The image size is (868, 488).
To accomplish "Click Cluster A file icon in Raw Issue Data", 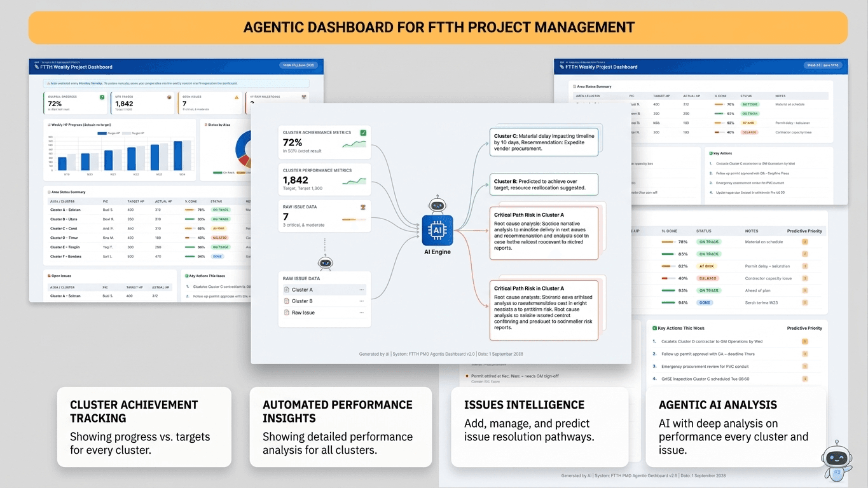I will click(287, 290).
